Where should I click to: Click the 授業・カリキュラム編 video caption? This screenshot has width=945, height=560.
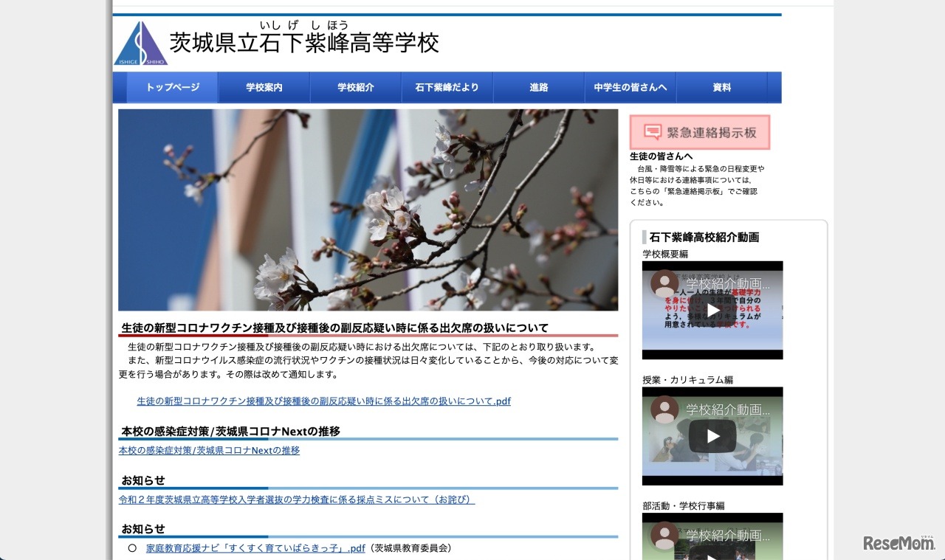[688, 380]
